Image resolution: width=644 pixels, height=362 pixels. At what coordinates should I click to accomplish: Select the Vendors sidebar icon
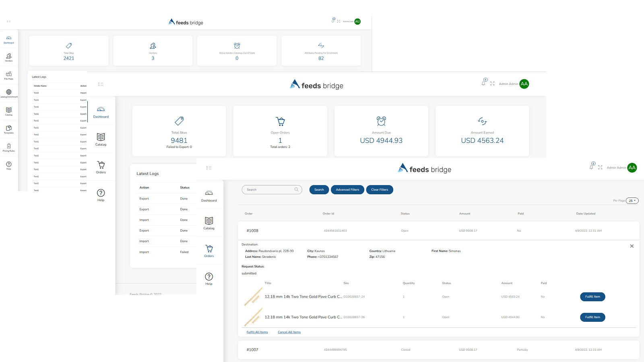tap(8, 57)
